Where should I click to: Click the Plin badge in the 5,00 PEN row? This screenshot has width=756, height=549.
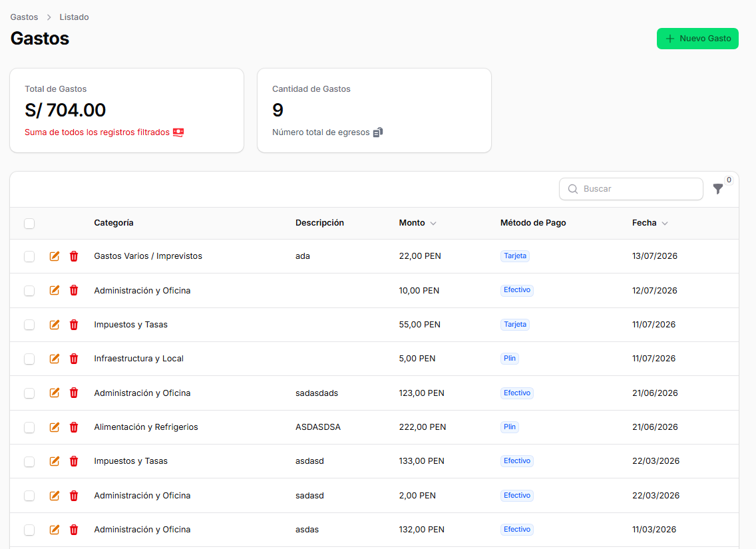coord(510,358)
